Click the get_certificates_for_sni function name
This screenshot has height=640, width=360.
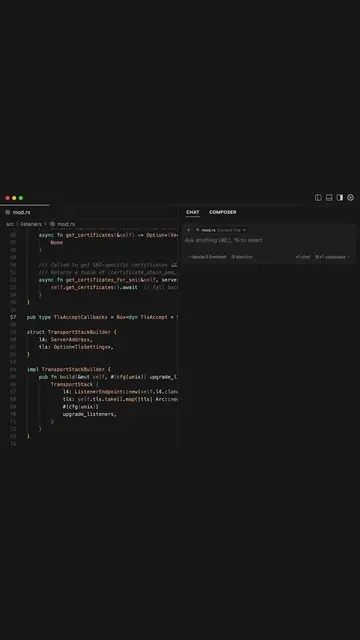(x=102, y=280)
